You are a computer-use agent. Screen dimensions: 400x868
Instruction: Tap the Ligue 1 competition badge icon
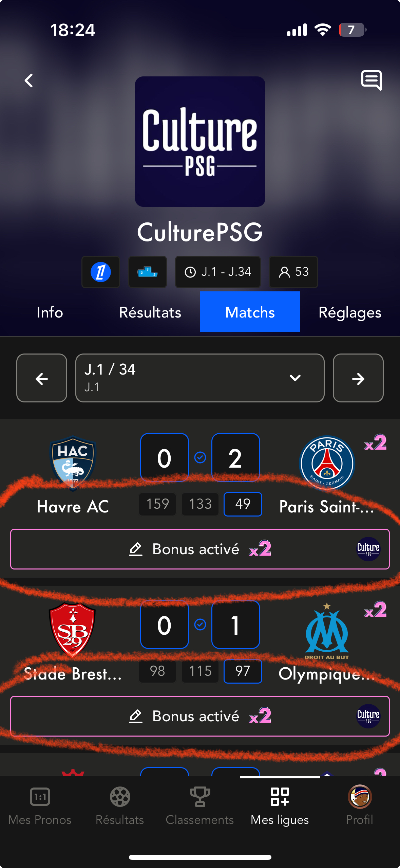pos(100,272)
